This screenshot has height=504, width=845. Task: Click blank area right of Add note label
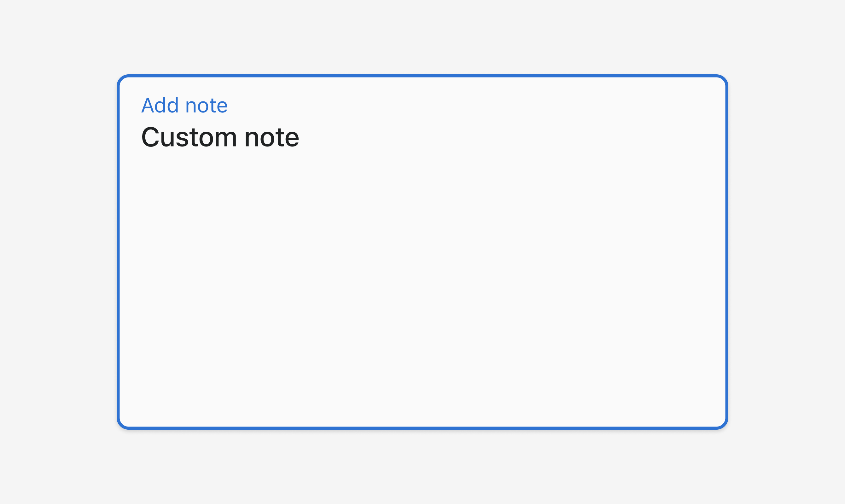476,105
